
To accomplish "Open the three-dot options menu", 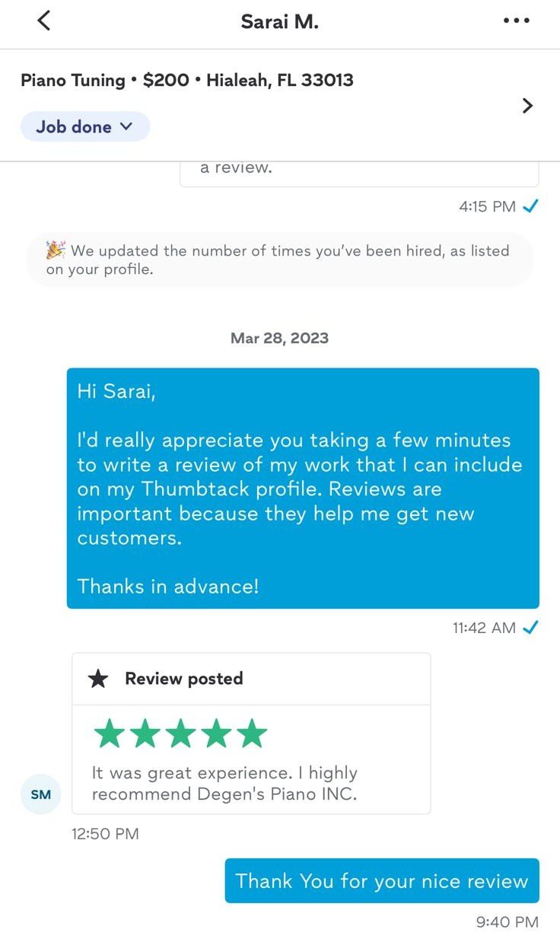I will [516, 21].
